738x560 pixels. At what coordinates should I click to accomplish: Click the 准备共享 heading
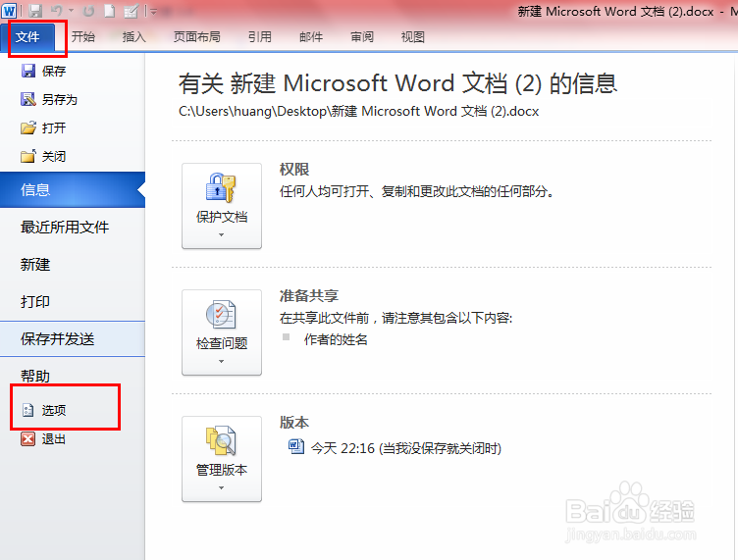309,296
